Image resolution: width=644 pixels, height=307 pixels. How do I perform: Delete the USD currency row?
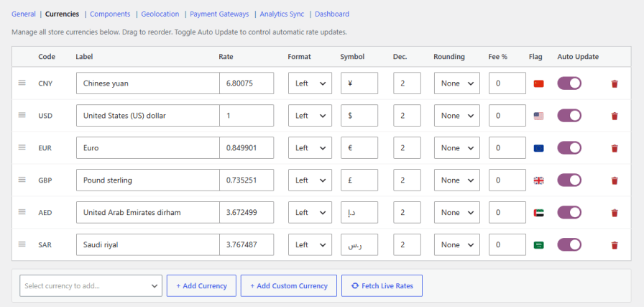pos(615,116)
